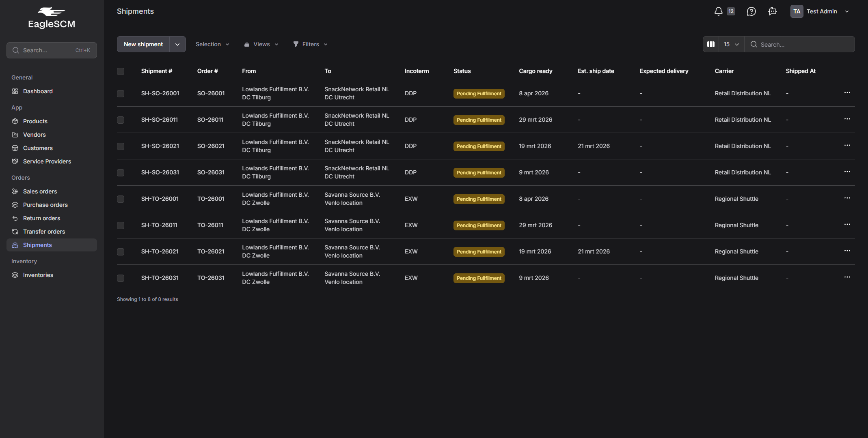Click order number SO-26021
The image size is (868, 438).
pos(211,146)
